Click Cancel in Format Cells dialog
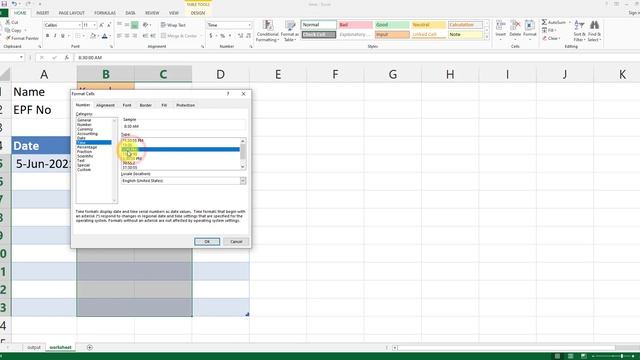 (236, 242)
